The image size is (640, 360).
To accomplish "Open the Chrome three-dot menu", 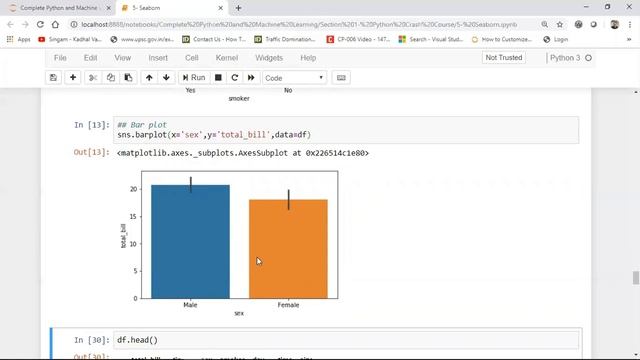I will (630, 24).
